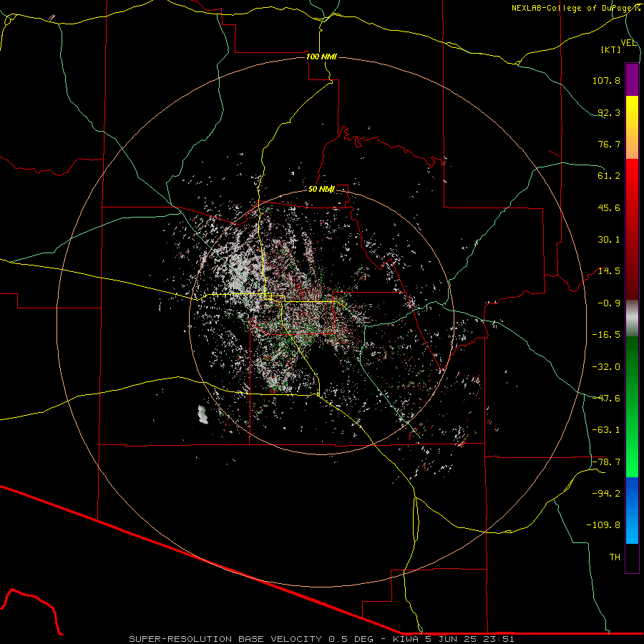Screen dimensions: 644x644
Task: Click the 14.5 velocity scale value
Action: click(609, 271)
